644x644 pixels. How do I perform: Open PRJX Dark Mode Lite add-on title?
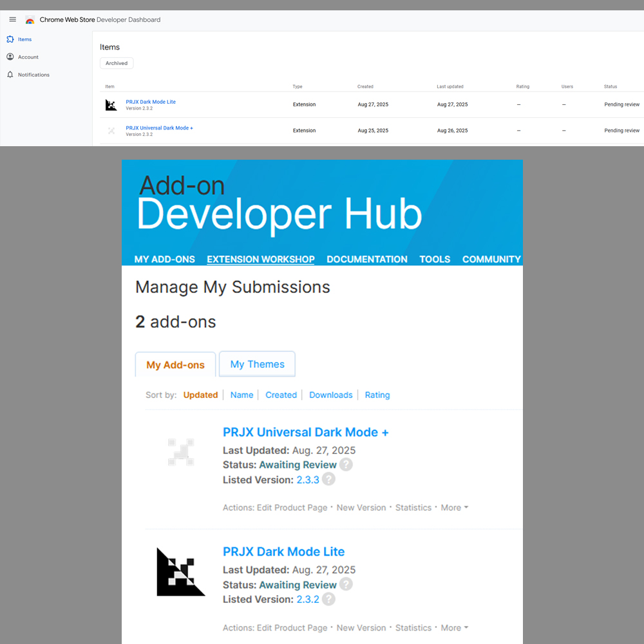point(283,552)
